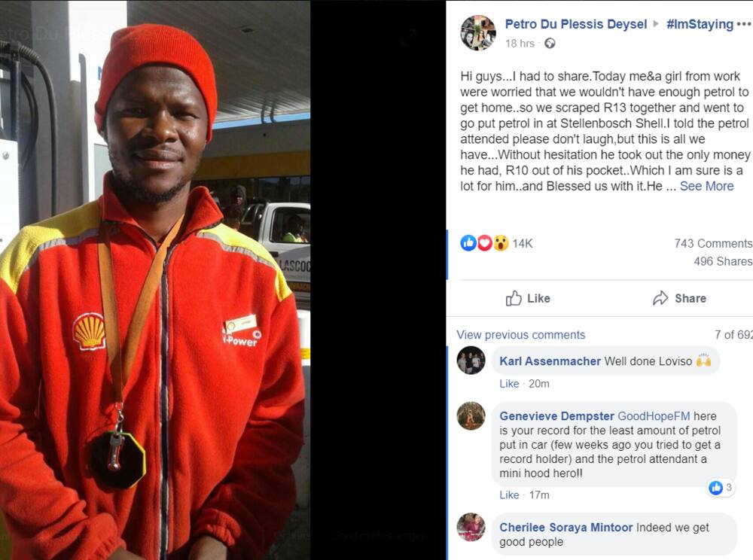Click Karl Assenmacher's avatar
The image size is (753, 560).
tap(471, 361)
